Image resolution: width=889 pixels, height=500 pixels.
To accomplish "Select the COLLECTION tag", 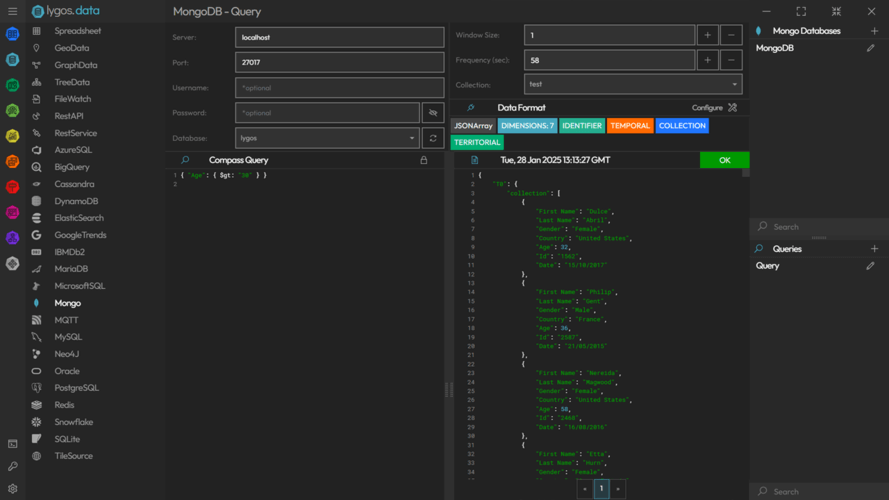I will [x=682, y=126].
